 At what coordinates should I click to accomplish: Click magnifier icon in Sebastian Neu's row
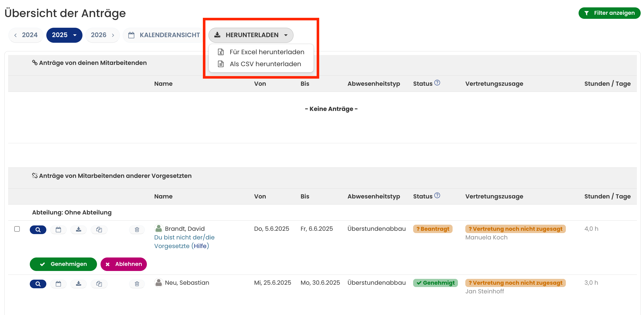coord(38,284)
